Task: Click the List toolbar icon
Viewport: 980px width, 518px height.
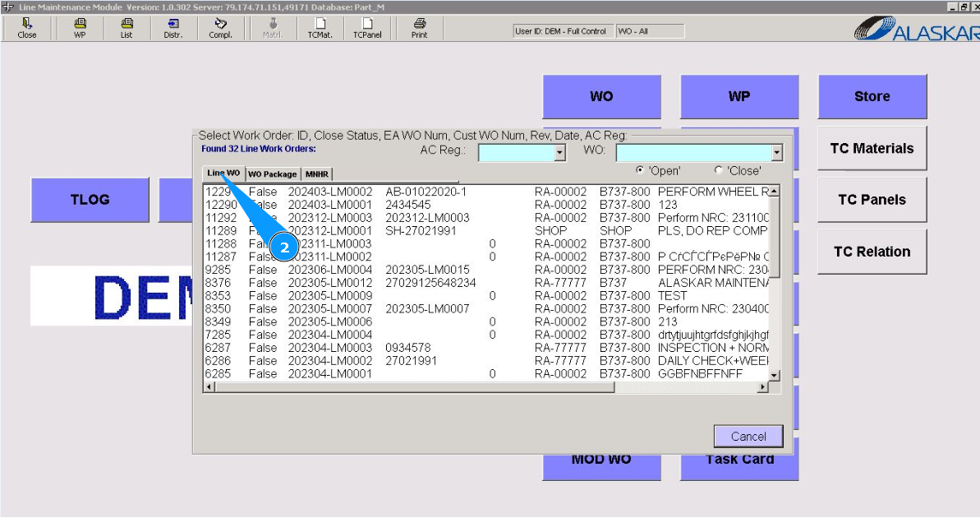Action: point(127,28)
